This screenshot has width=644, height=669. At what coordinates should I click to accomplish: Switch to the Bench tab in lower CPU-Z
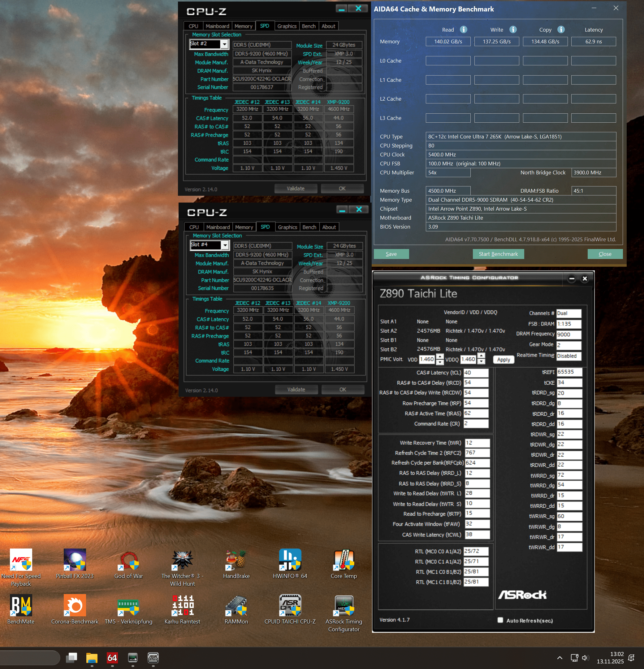coord(309,227)
